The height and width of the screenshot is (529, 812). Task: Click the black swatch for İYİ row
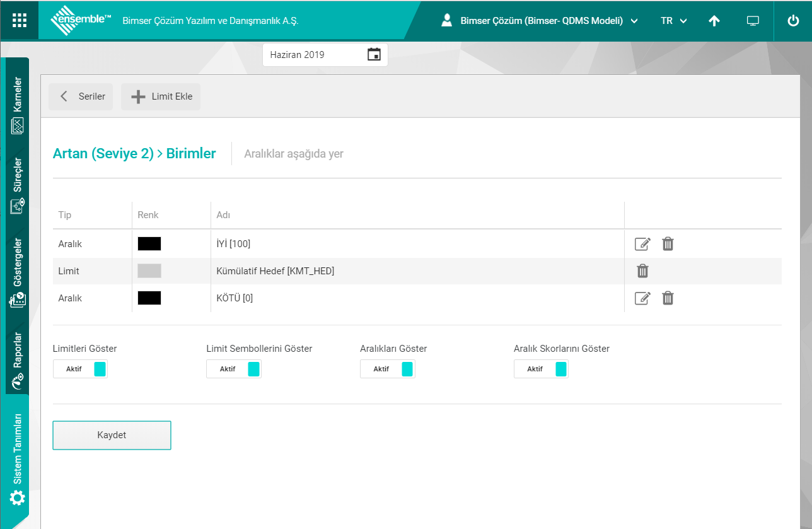tap(149, 244)
